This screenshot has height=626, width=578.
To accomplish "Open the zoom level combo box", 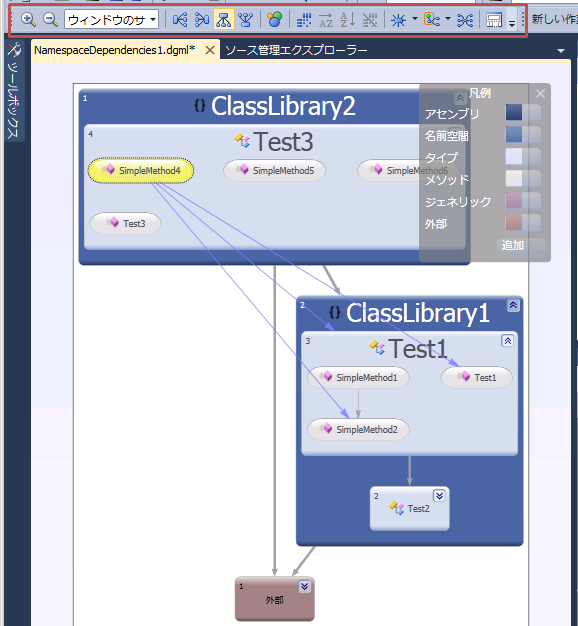I will tap(111, 19).
